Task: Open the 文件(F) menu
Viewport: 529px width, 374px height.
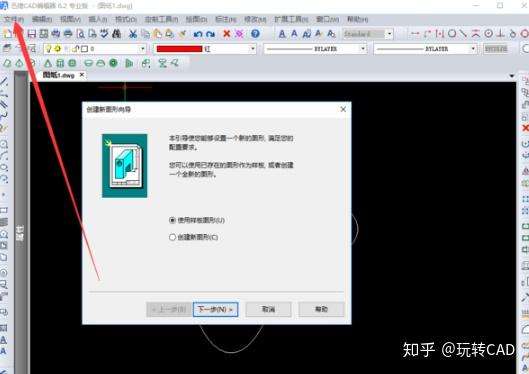Action: (14, 19)
